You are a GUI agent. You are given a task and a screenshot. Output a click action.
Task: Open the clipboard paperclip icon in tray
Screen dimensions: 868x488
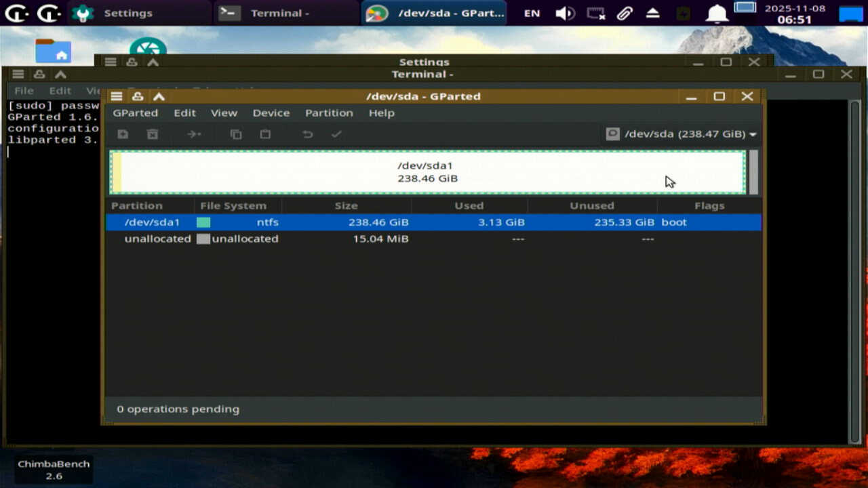pos(625,13)
